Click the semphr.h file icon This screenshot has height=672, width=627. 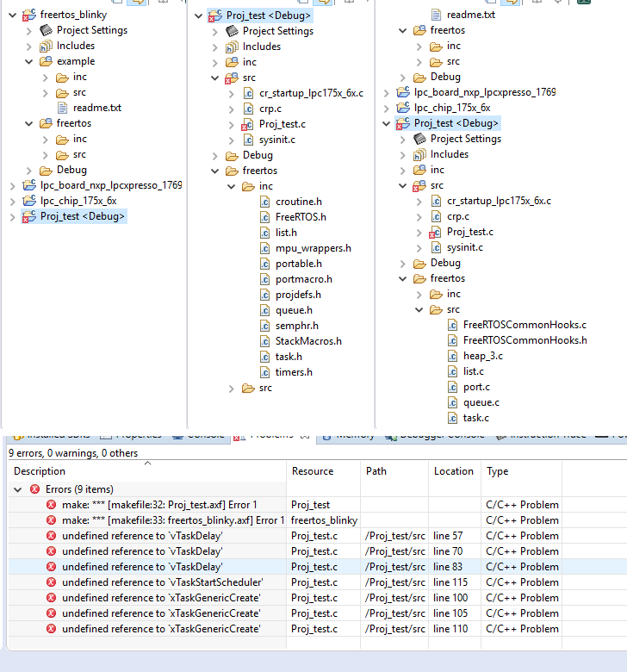click(265, 326)
